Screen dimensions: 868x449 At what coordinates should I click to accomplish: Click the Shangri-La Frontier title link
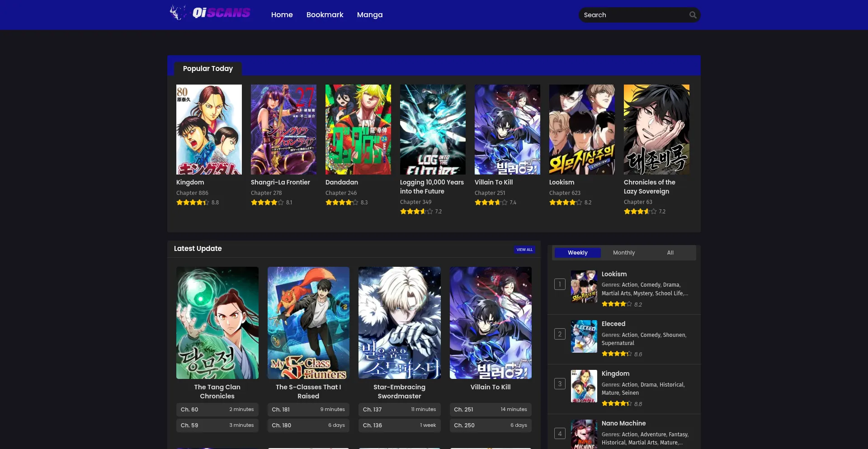(280, 182)
